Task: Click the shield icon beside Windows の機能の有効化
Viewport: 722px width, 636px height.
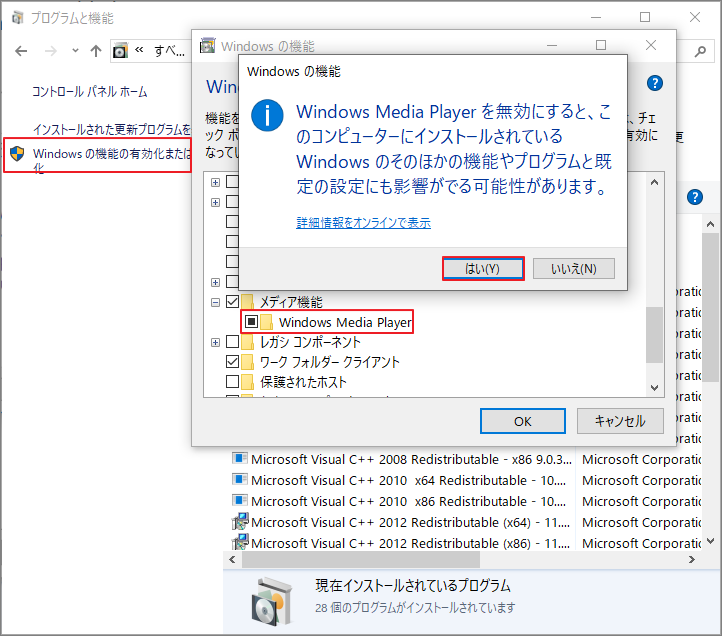Action: point(17,153)
